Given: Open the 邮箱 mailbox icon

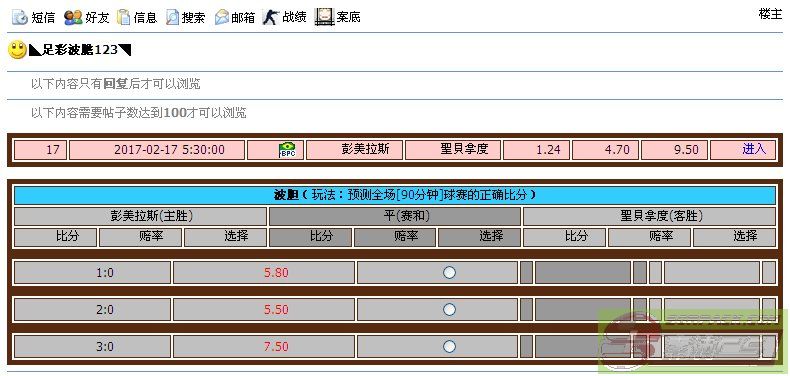Looking at the screenshot, I should tap(222, 18).
